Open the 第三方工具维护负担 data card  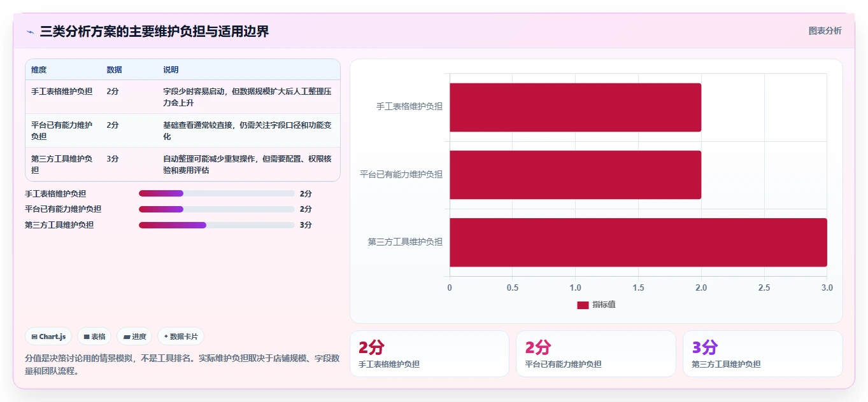[x=763, y=354]
